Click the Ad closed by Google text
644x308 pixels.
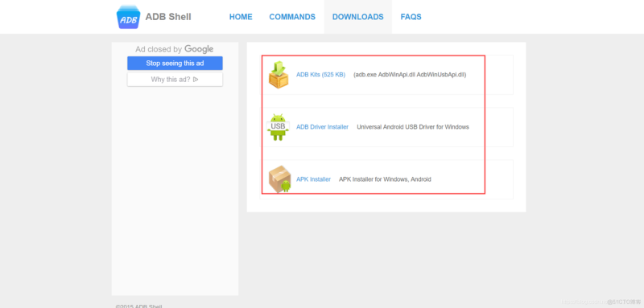(175, 49)
